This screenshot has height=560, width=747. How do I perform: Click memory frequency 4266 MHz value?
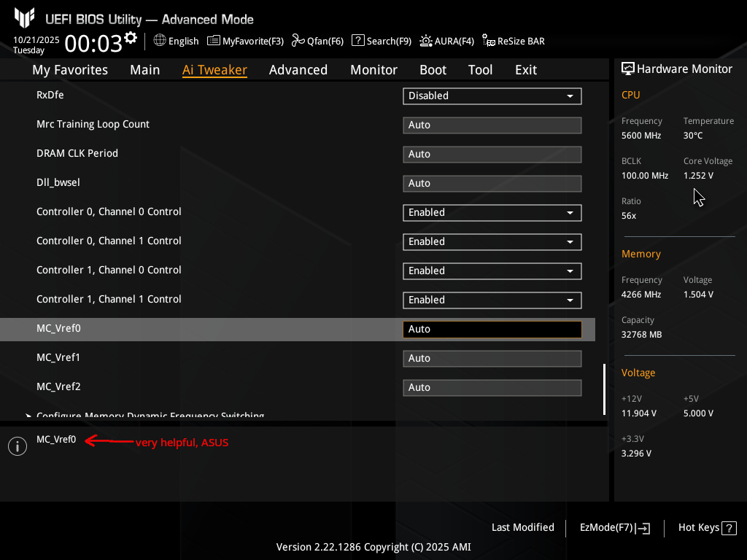point(641,295)
